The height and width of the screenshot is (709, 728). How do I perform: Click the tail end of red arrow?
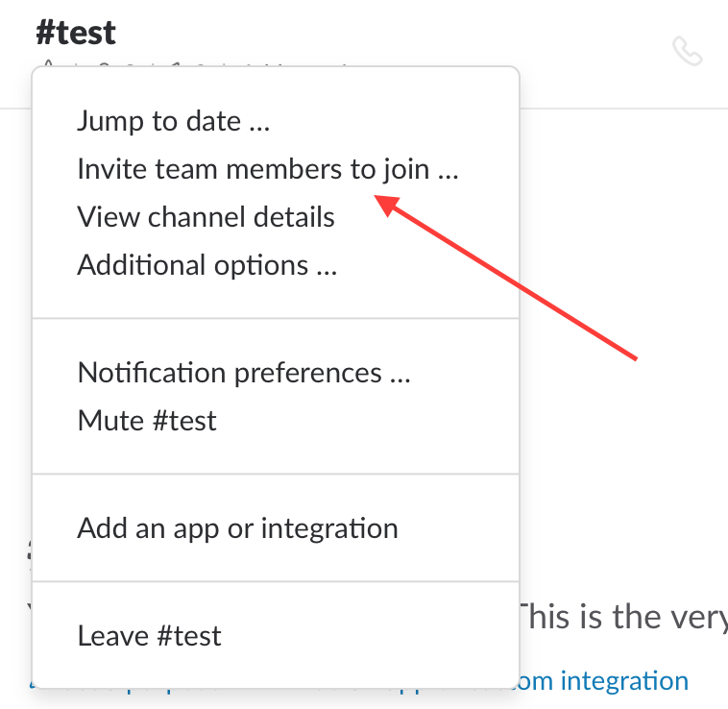pyautogui.click(x=635, y=358)
